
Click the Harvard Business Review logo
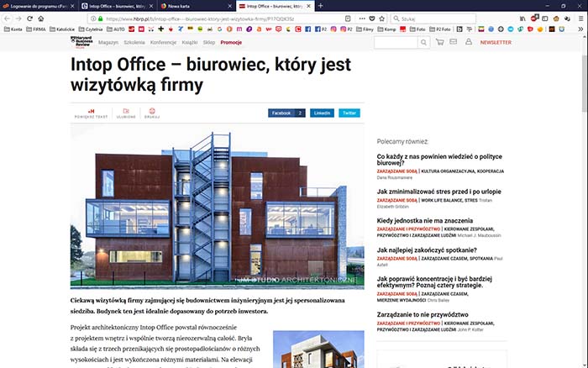(x=81, y=42)
